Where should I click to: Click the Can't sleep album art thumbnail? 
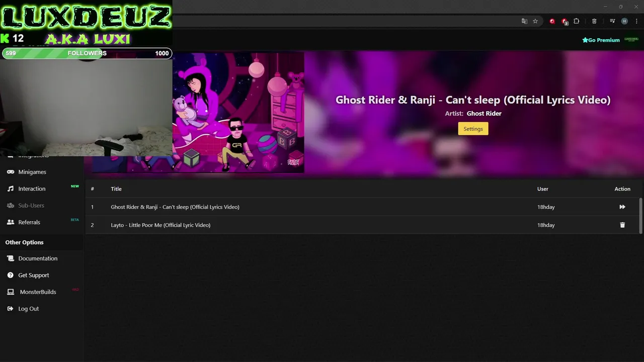(238, 113)
